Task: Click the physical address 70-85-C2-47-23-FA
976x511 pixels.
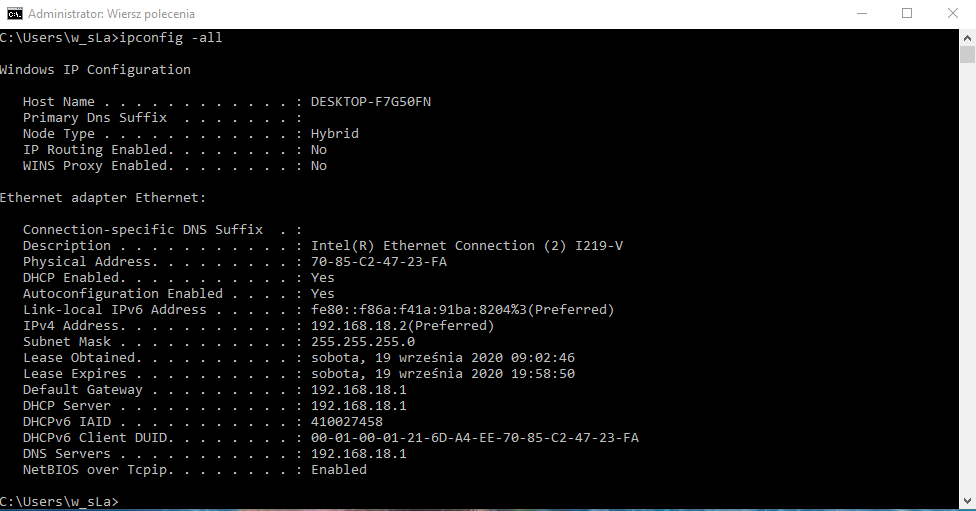Action: [378, 262]
